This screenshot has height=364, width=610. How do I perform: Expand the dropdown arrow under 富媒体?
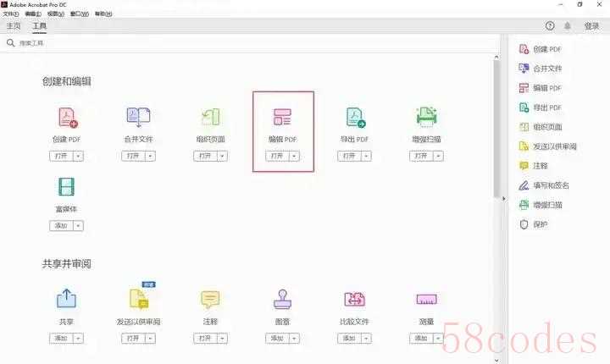(79, 225)
